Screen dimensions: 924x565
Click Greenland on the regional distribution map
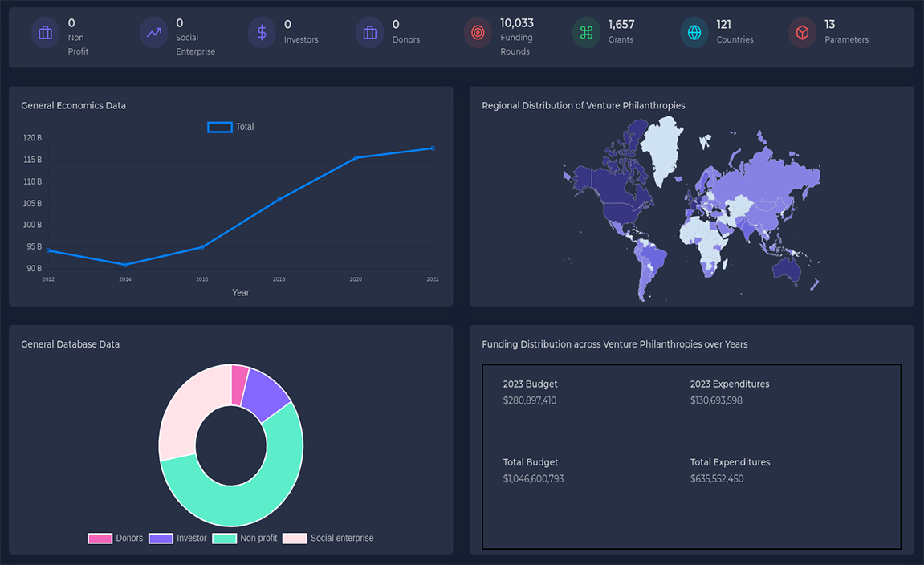pyautogui.click(x=666, y=148)
